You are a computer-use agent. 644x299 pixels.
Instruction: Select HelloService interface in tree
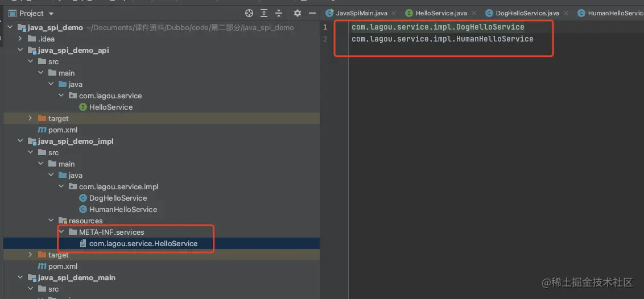click(x=111, y=107)
